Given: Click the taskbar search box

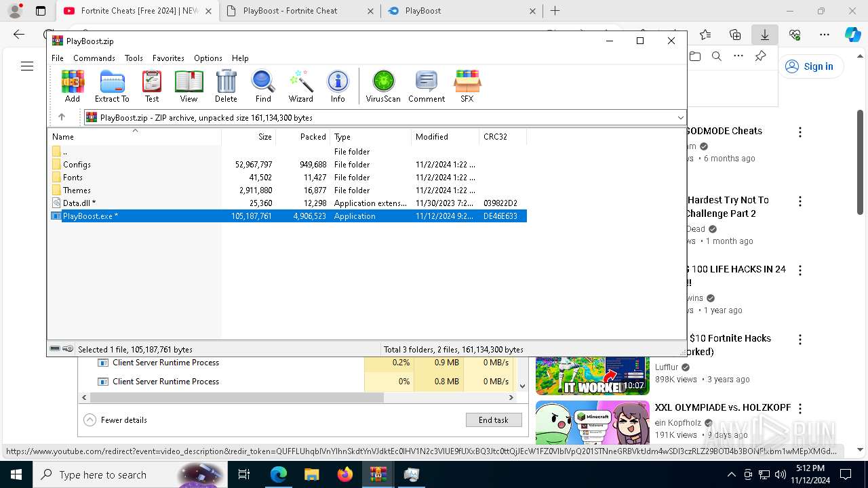Looking at the screenshot, I should click(129, 474).
